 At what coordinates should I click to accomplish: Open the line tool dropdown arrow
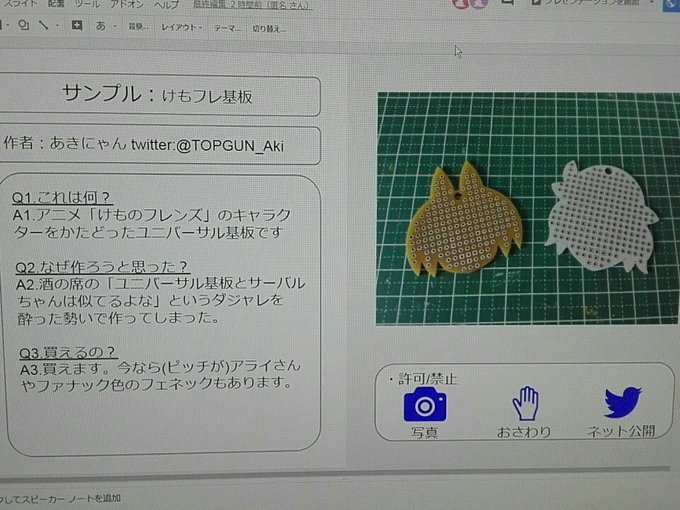pos(57,26)
